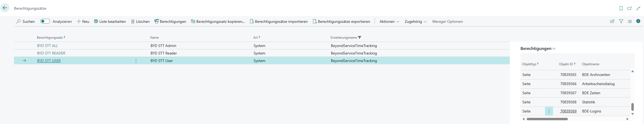644x124 pixels.
Task: Select Erweiterungsname cell of the BYD STT ALL row
Action: point(354,46)
